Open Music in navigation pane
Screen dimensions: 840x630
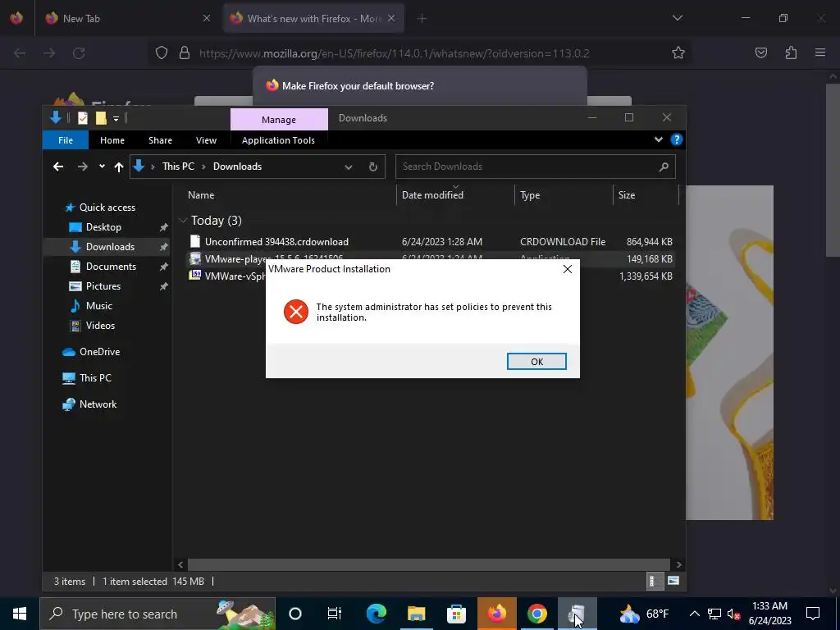pyautogui.click(x=98, y=306)
